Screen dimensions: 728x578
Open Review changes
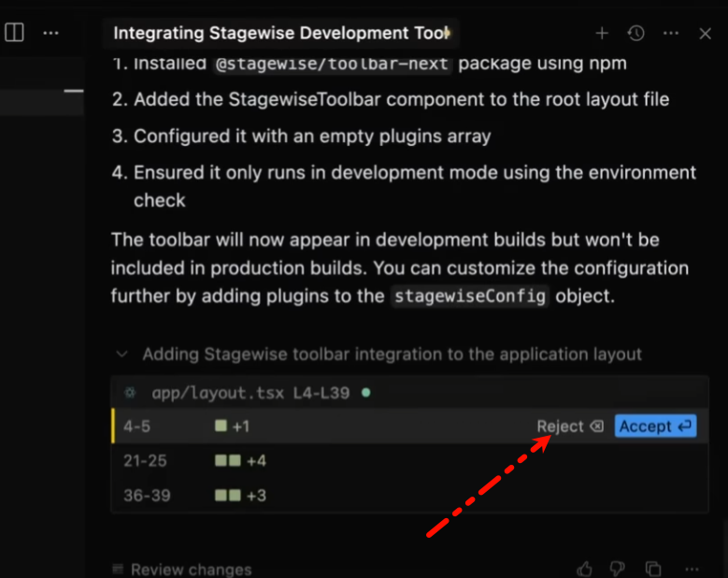tap(182, 570)
